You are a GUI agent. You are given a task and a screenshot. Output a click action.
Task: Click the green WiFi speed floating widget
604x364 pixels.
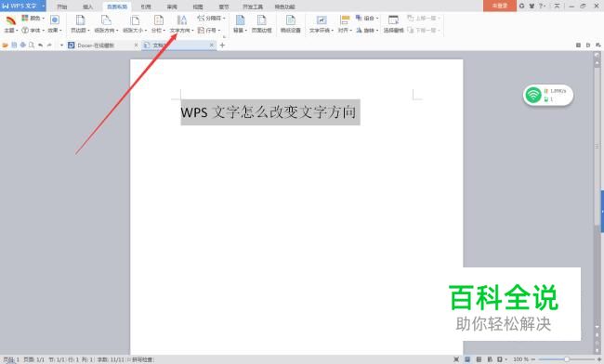(547, 95)
